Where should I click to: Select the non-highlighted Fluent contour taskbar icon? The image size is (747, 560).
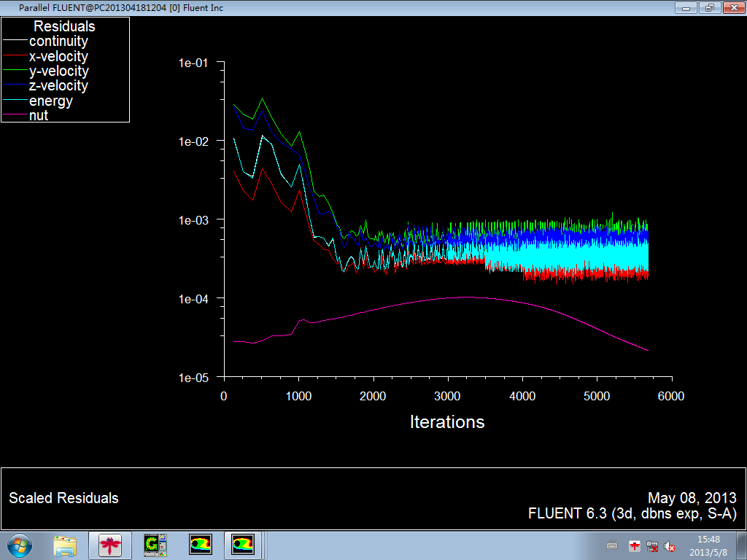(x=201, y=545)
